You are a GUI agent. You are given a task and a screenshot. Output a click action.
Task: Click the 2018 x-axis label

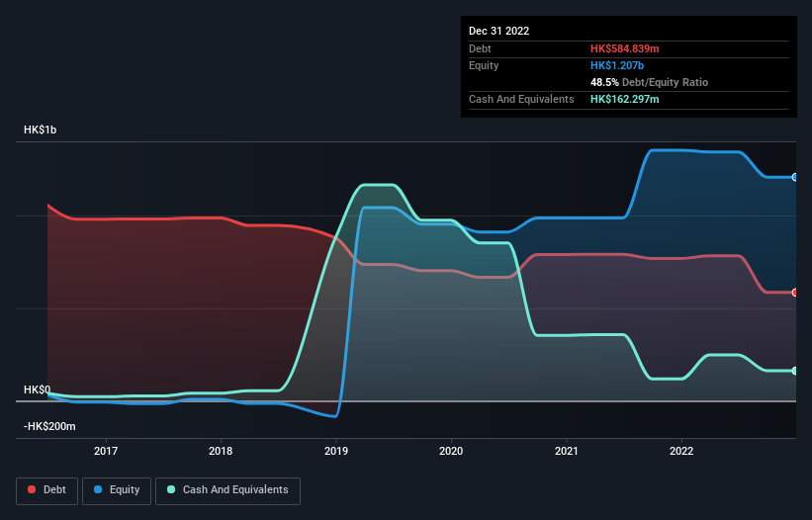tap(221, 451)
